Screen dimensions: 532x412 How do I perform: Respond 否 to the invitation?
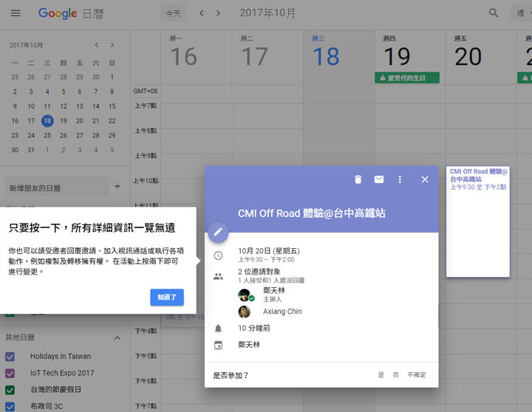click(x=395, y=374)
